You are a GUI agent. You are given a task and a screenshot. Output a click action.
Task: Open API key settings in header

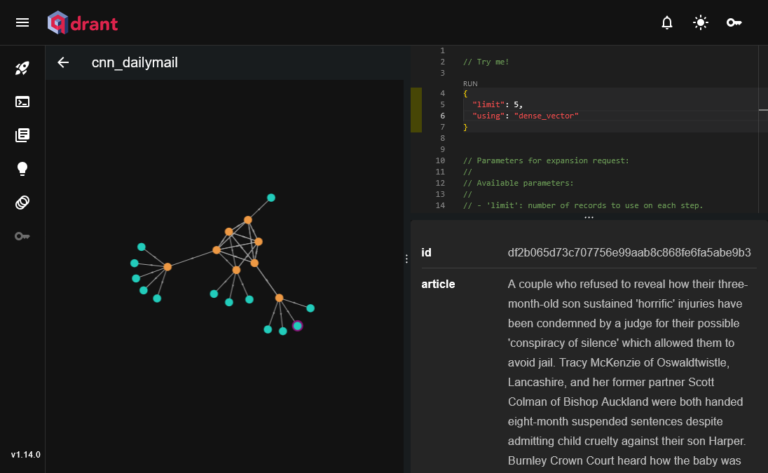(734, 23)
